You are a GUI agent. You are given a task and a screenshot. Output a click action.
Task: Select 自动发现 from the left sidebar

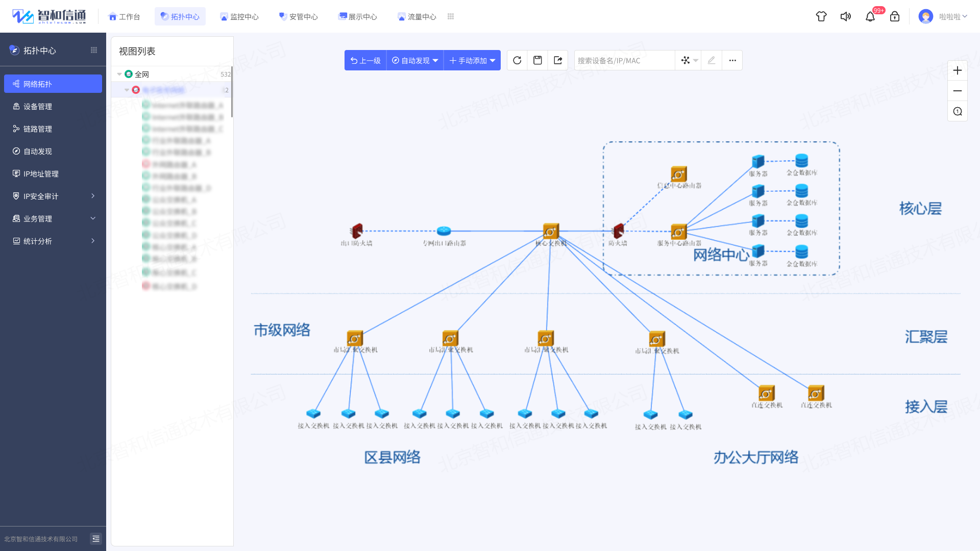tap(37, 151)
